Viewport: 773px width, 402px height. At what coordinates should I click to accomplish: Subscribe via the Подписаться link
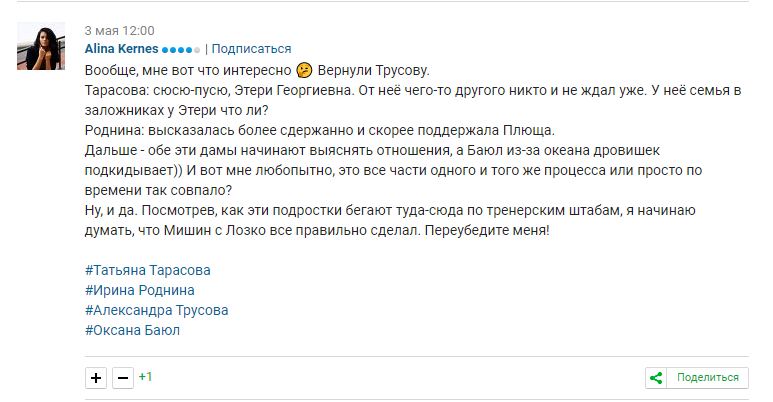pyautogui.click(x=251, y=48)
